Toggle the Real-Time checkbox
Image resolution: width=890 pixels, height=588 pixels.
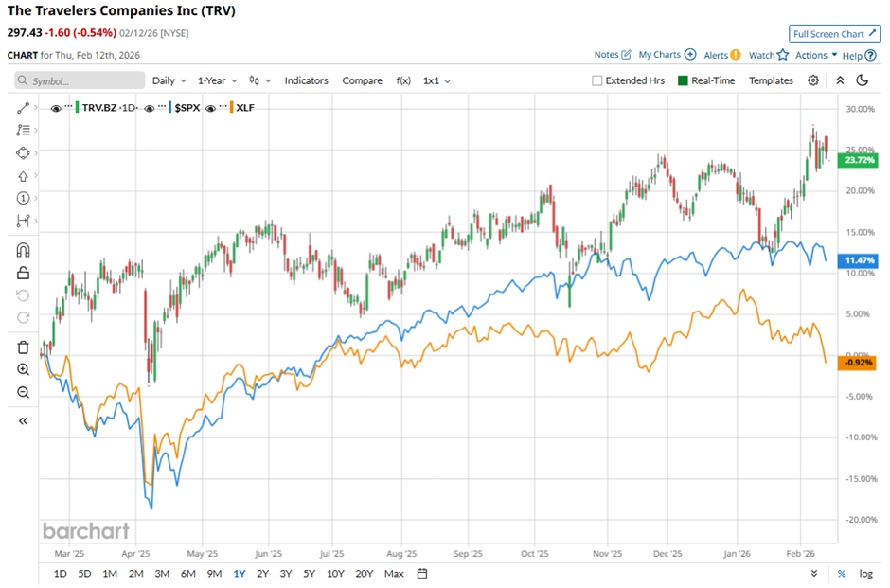682,80
